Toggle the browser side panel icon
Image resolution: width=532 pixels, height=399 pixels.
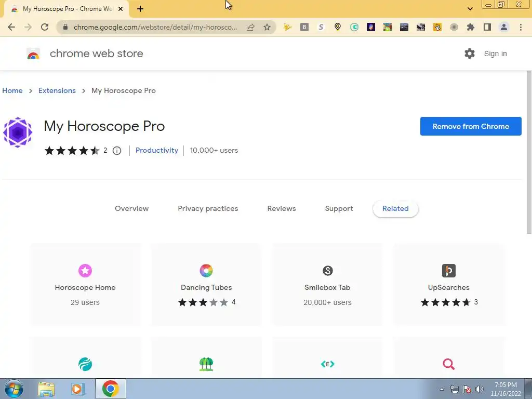(487, 27)
